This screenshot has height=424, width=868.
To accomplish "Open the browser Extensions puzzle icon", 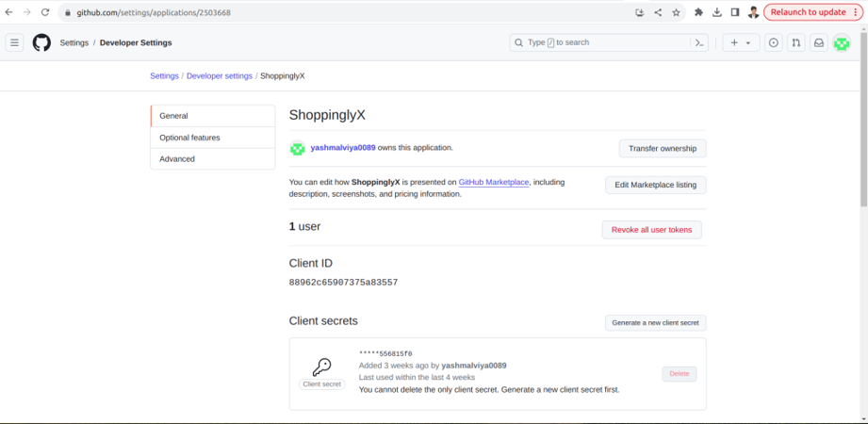I will [698, 12].
